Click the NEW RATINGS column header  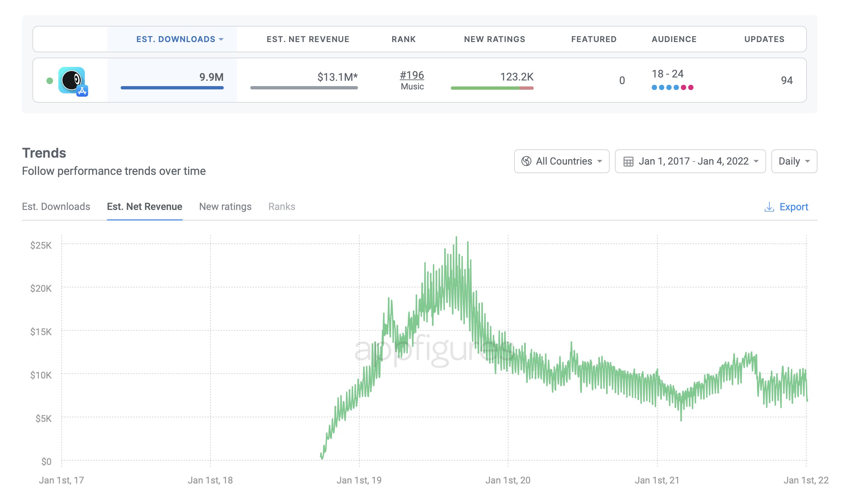tap(494, 39)
